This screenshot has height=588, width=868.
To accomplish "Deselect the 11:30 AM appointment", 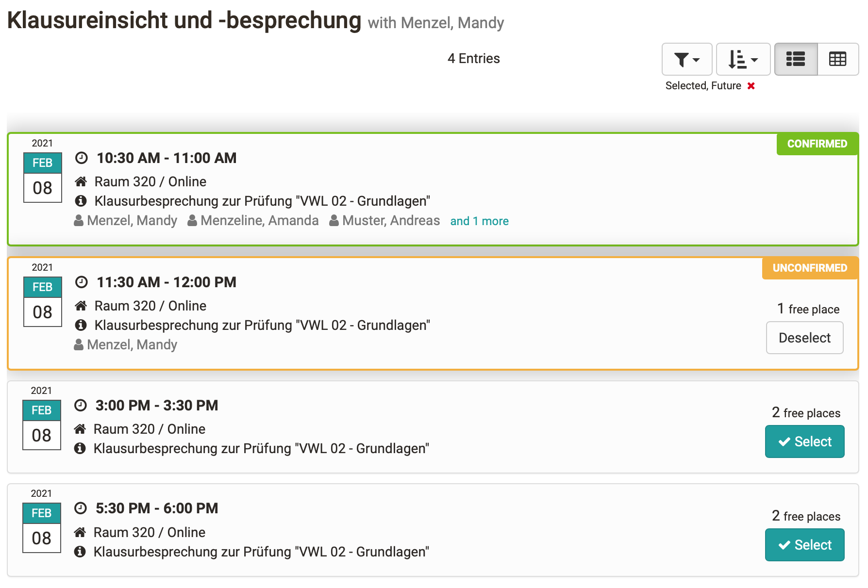I will point(804,338).
